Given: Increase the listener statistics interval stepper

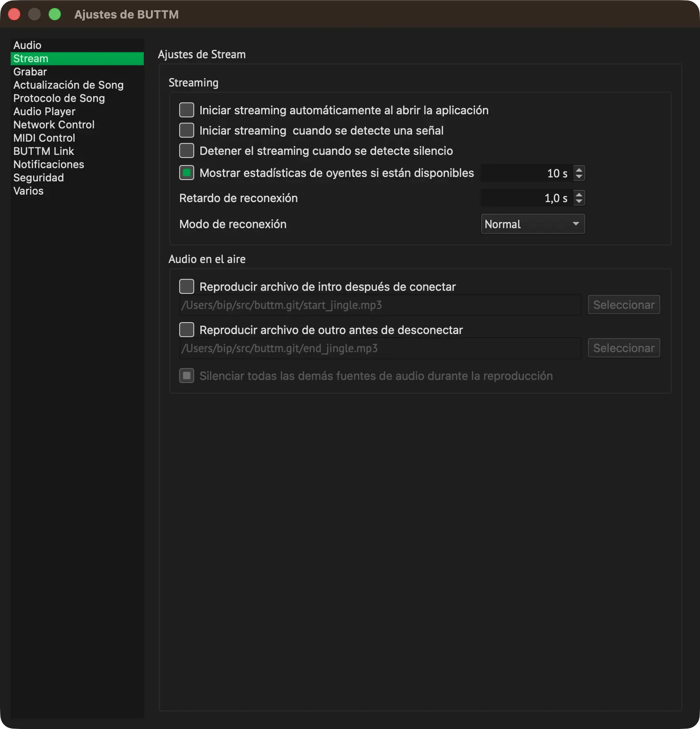Looking at the screenshot, I should [579, 169].
